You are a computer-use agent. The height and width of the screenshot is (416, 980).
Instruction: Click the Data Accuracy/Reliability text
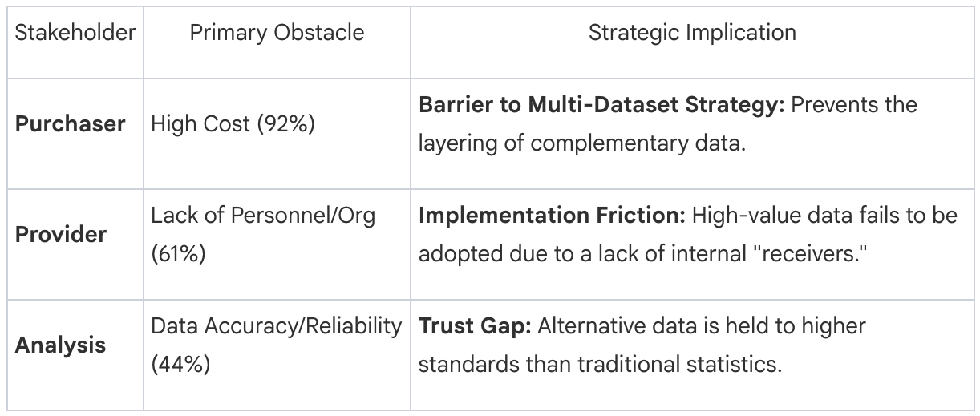[x=277, y=327]
